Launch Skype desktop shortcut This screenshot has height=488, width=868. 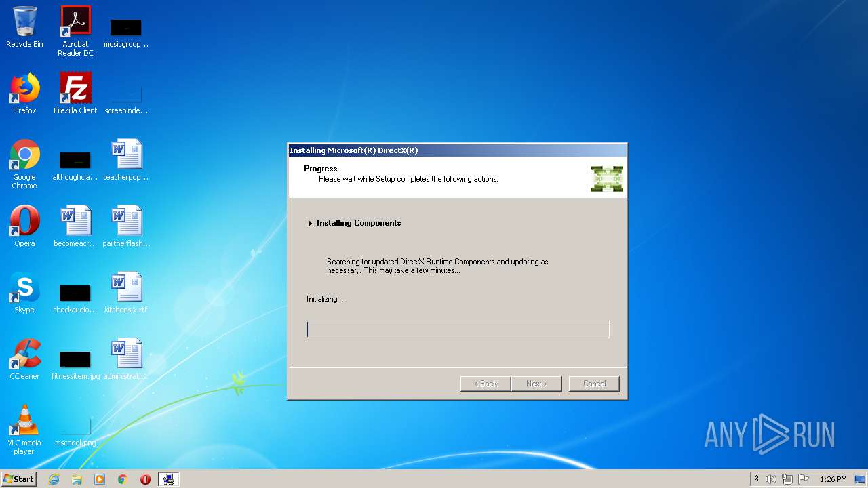tap(24, 293)
